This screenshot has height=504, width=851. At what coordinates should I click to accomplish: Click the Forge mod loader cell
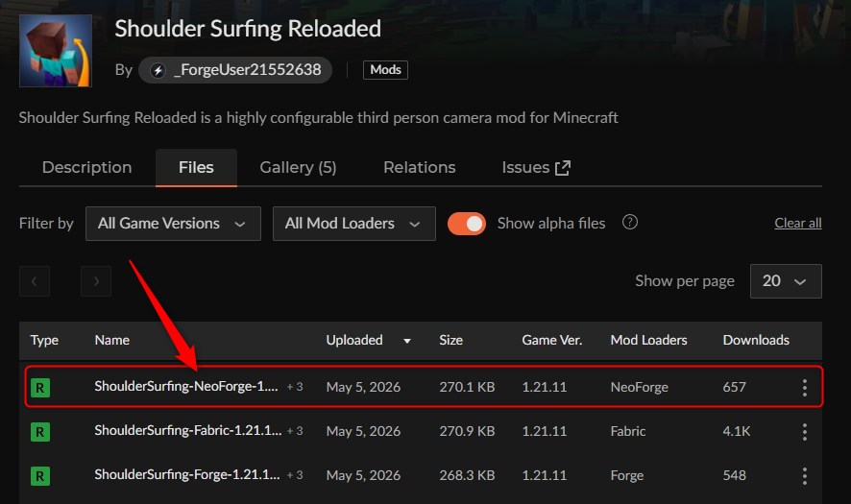(x=627, y=476)
